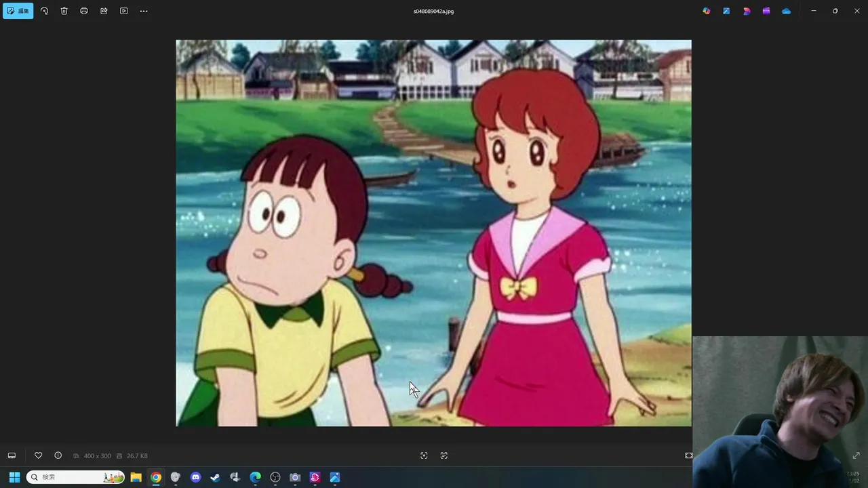
Task: Click the visual search scan icon
Action: [x=424, y=455]
